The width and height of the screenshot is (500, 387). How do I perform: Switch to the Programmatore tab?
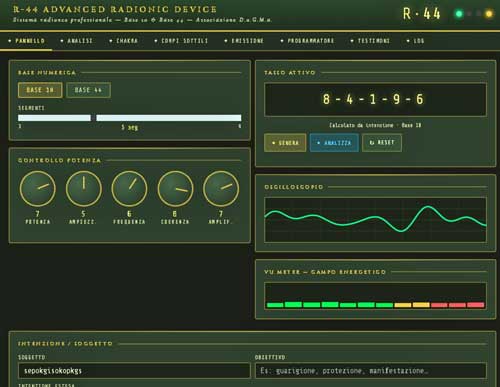(307, 41)
